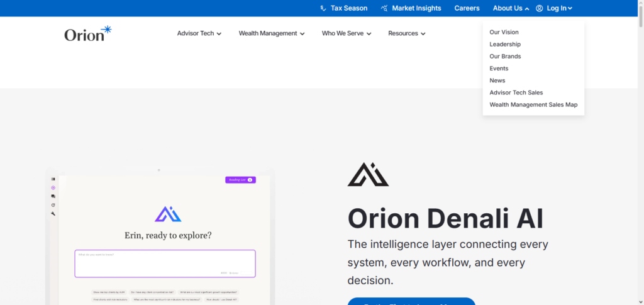Click the purple plus circle icon in the mockup
Viewport: 644px width, 305px height.
(x=53, y=187)
